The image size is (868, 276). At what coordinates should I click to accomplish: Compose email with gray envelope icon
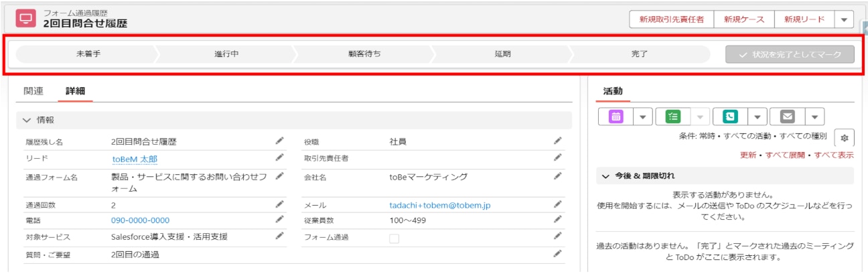coord(787,117)
